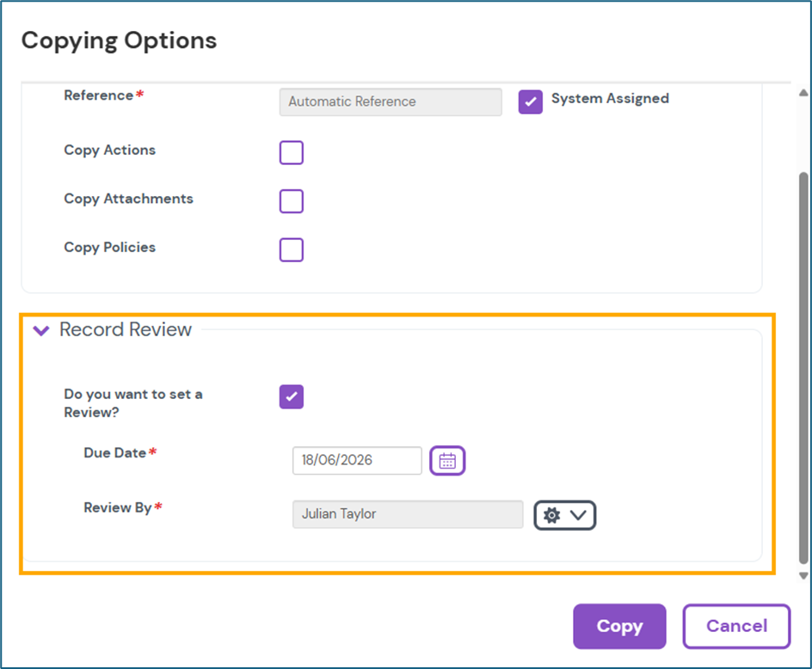Open the Review By dropdown arrow
The width and height of the screenshot is (812, 669).
point(578,515)
